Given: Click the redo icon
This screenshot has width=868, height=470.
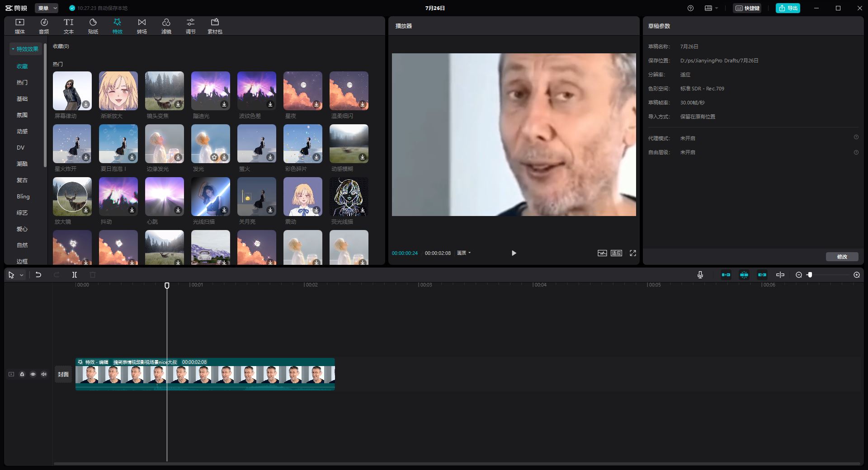Looking at the screenshot, I should tap(56, 275).
